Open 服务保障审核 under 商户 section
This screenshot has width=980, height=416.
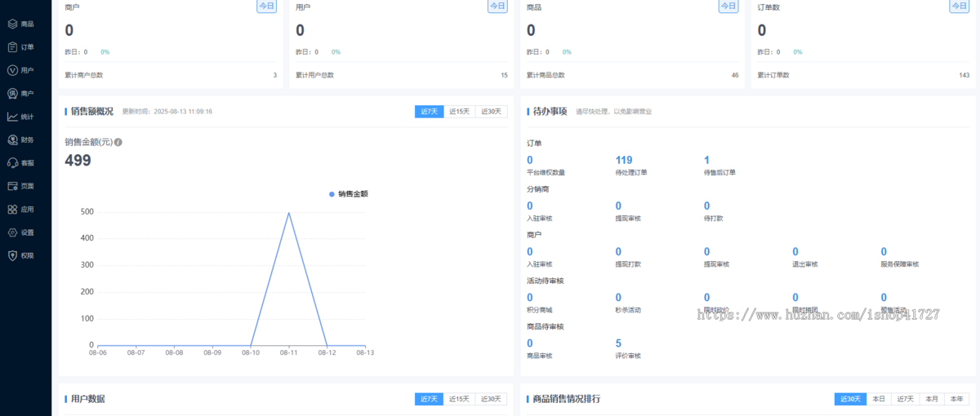point(900,257)
